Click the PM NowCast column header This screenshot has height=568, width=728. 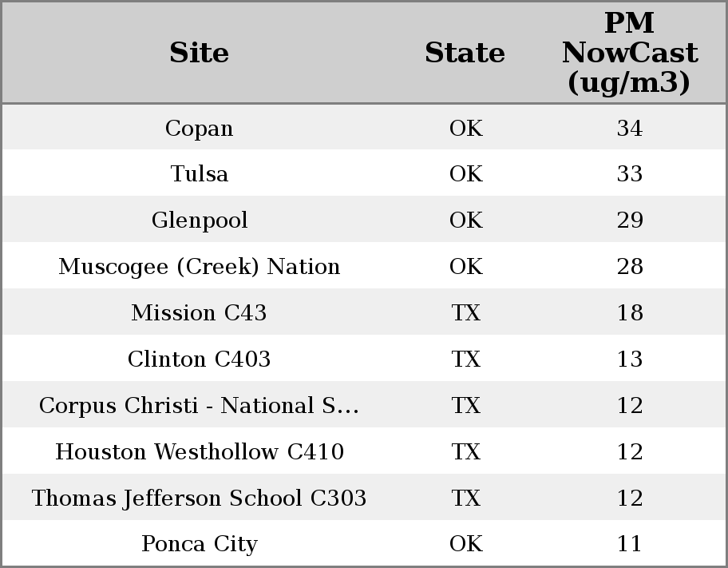tap(629, 54)
